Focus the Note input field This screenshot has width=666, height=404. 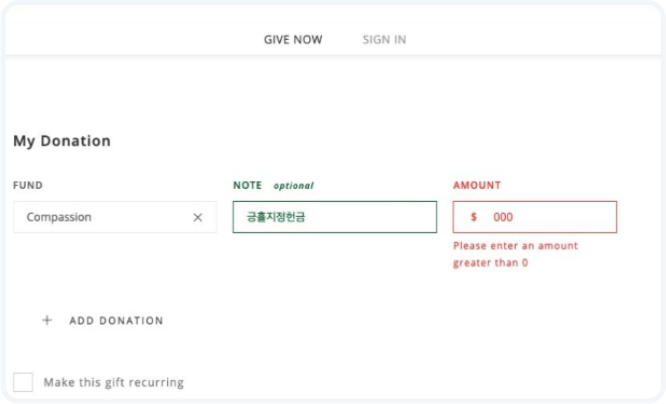370,217
